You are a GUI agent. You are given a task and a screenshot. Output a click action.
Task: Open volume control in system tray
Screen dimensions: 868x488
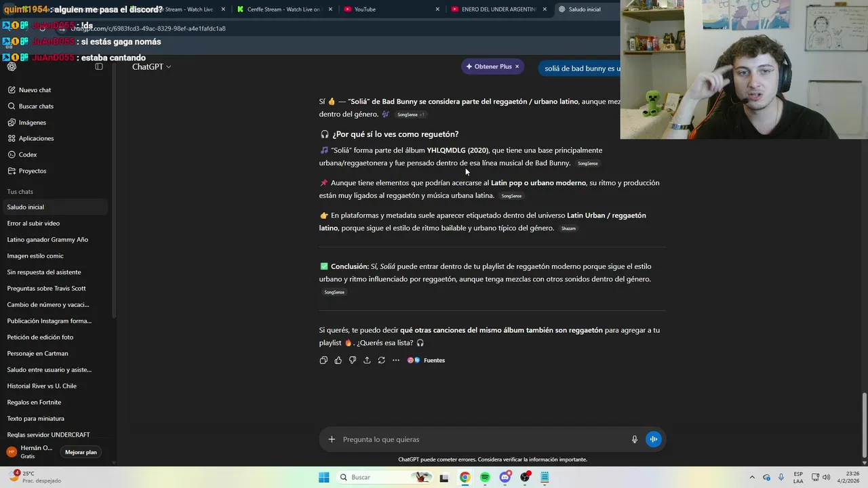coord(826,477)
